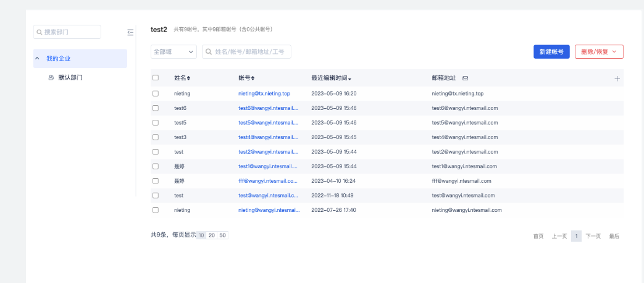Click the sort arrows next to 姓名

click(189, 78)
